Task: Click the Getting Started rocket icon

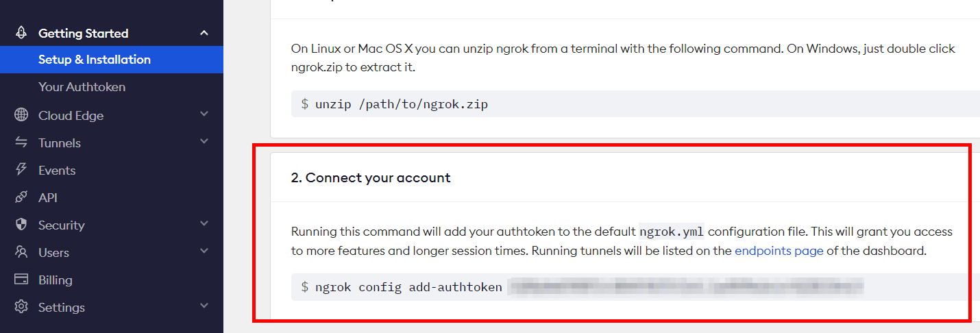Action: pos(21,33)
